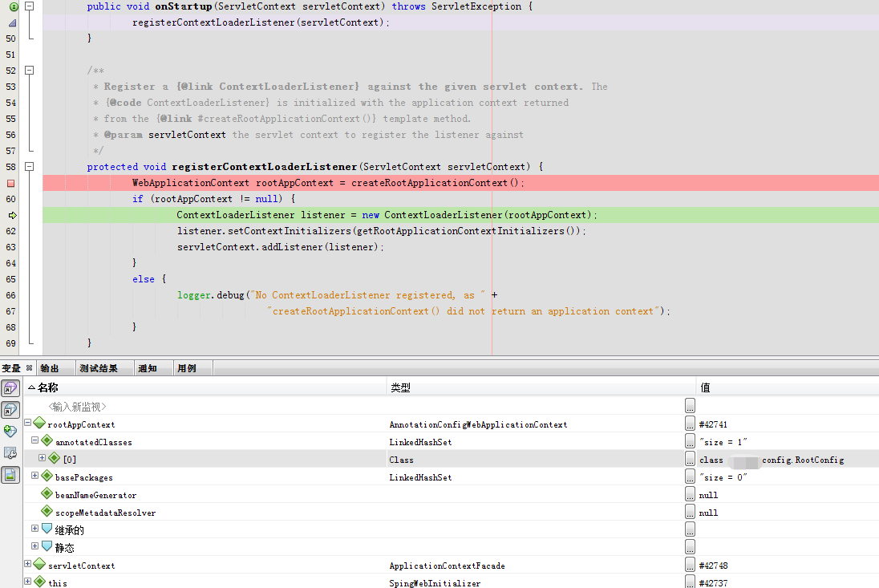Click servletContext.addListener(listener) on line 63
The image size is (879, 588).
point(280,246)
